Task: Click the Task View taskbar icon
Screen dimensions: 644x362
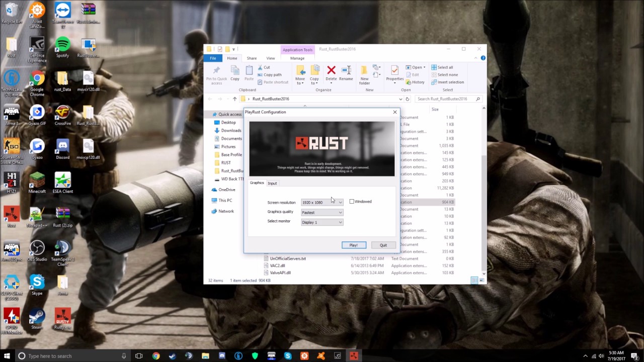Action: click(139, 356)
